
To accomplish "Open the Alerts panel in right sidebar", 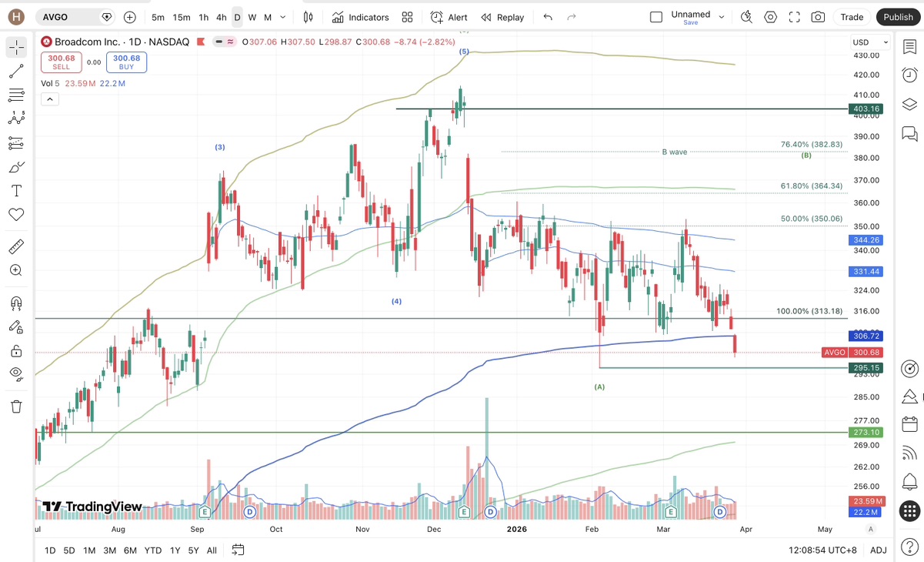I will 909,75.
